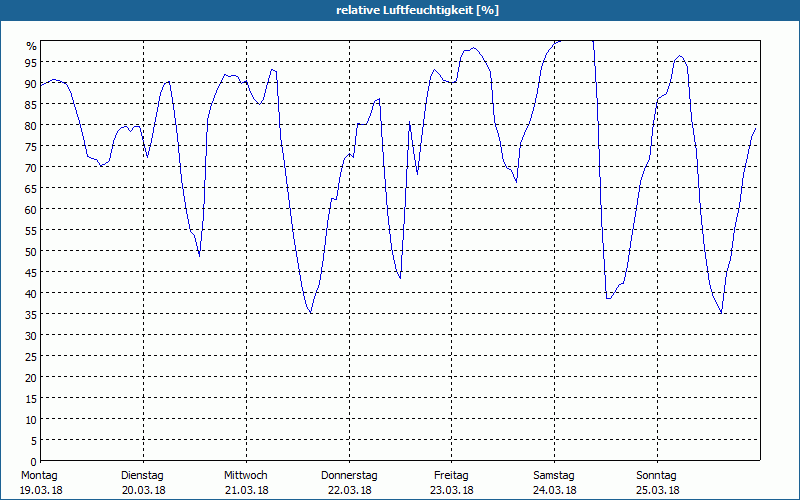Click the 30 value on y-axis
This screenshot has height=500, width=800.
(x=31, y=336)
